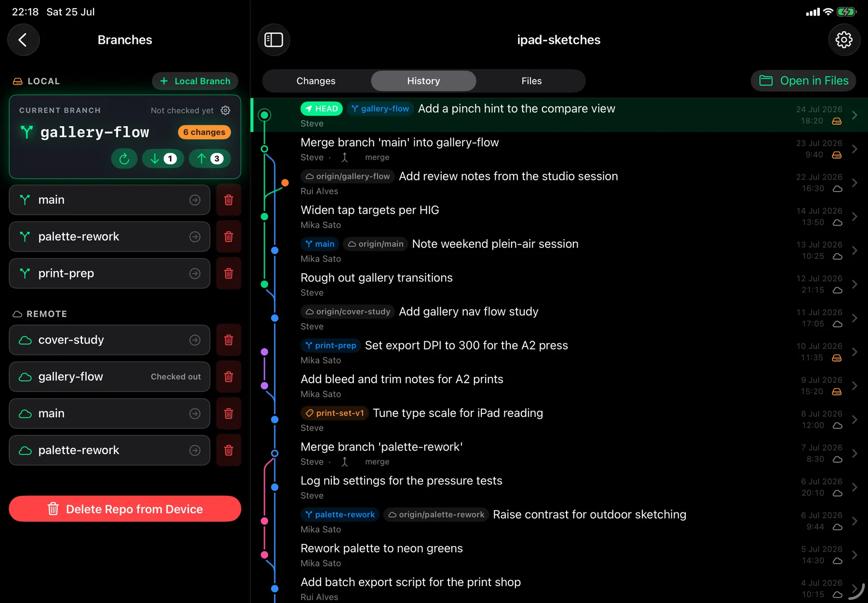Viewport: 868px width, 603px height.
Task: Click the print-prep branch label tag
Action: tap(331, 346)
